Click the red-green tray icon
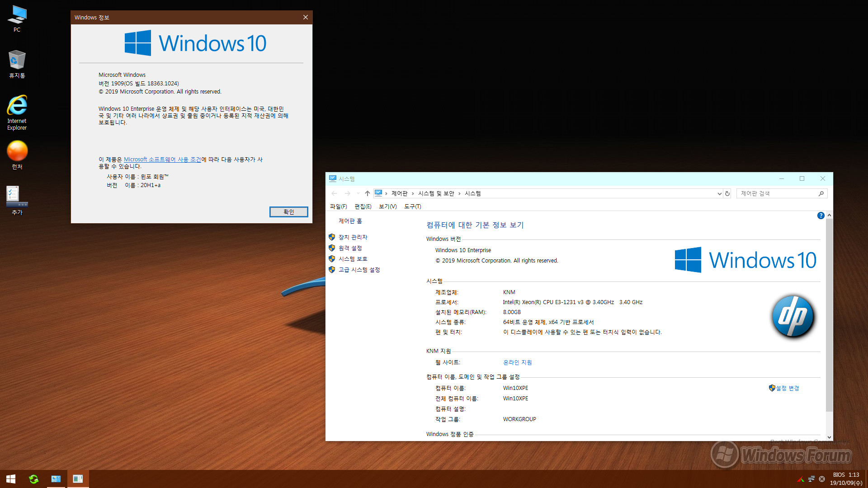Screen dimensions: 868x488 801,479
